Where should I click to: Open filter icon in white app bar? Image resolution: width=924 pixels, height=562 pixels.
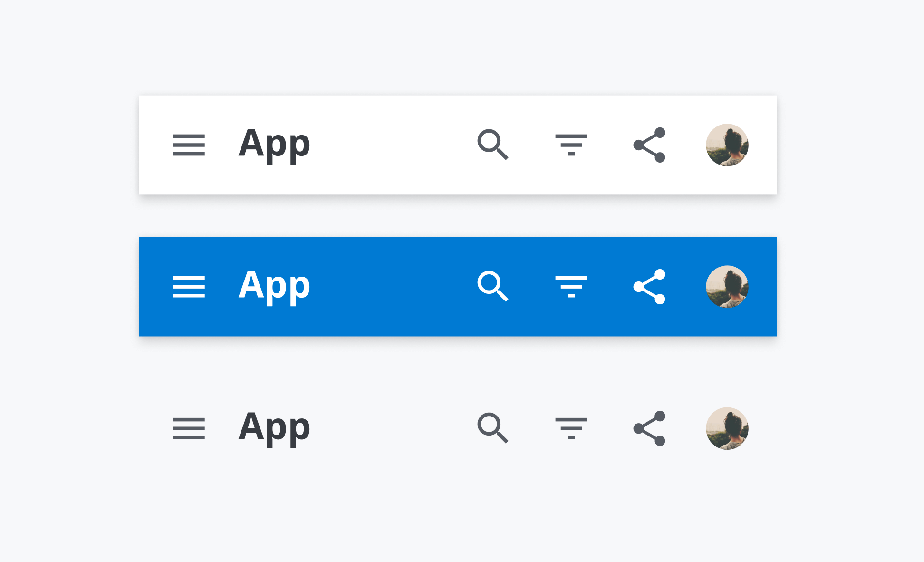(x=571, y=145)
